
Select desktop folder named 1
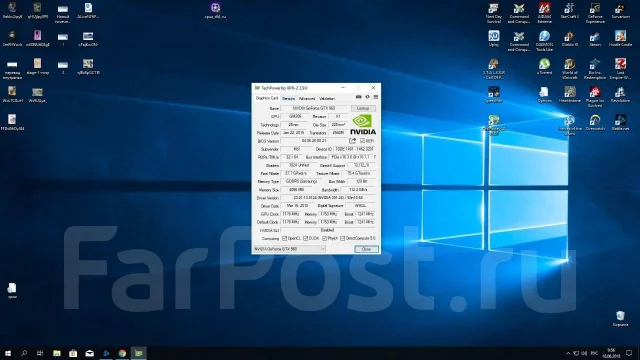(x=63, y=39)
